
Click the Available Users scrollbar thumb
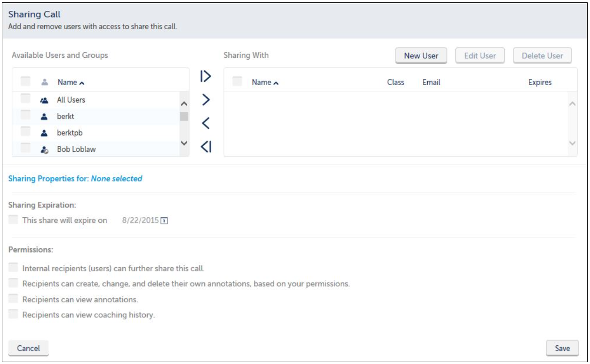184,116
